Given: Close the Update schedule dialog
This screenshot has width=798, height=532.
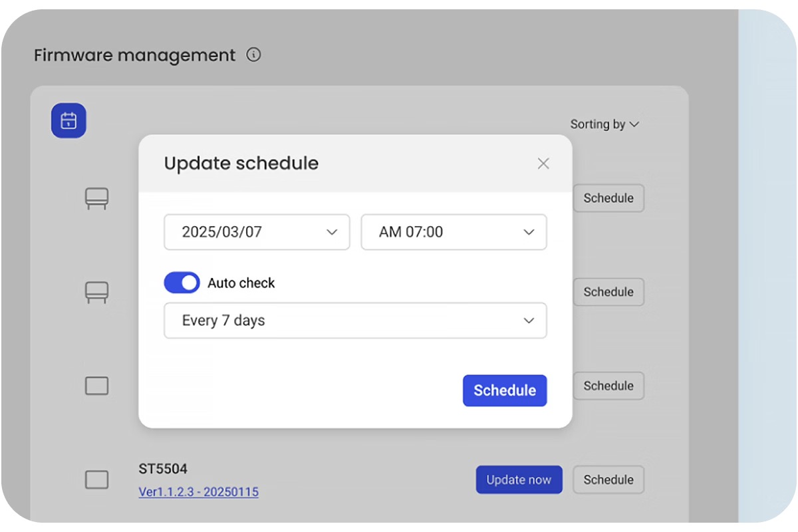Looking at the screenshot, I should 543,164.
